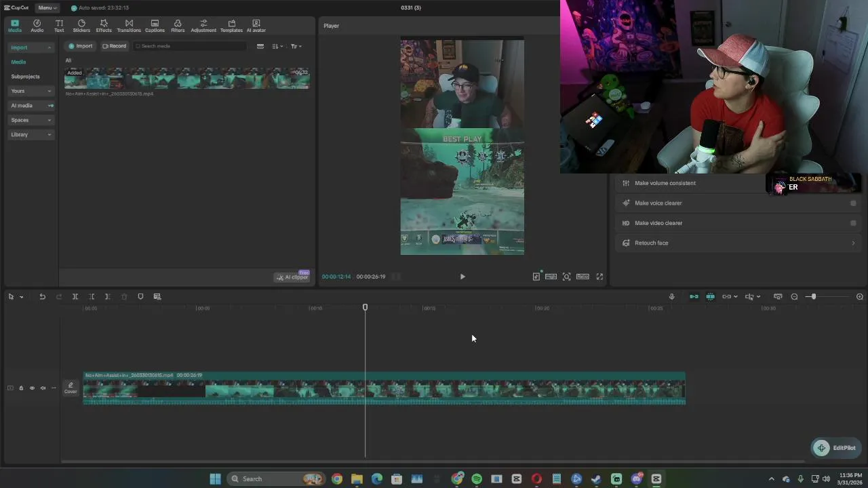
Task: Start a voiceover recording with the microphone
Action: tap(671, 297)
